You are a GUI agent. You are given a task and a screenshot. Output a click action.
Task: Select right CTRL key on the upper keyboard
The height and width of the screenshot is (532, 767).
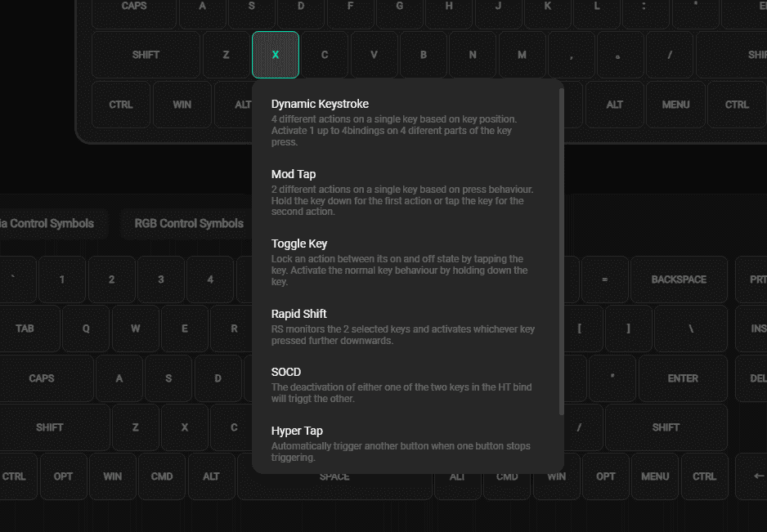(x=737, y=105)
